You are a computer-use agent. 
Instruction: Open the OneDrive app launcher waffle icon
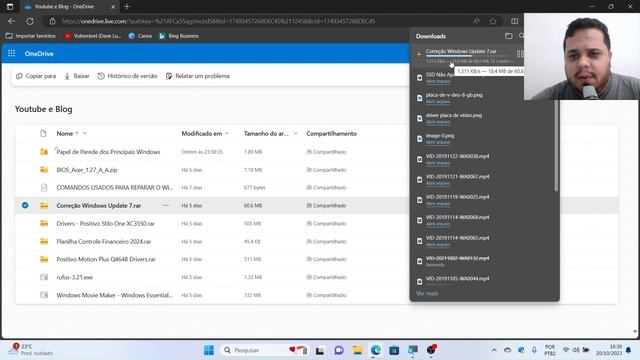pyautogui.click(x=11, y=53)
